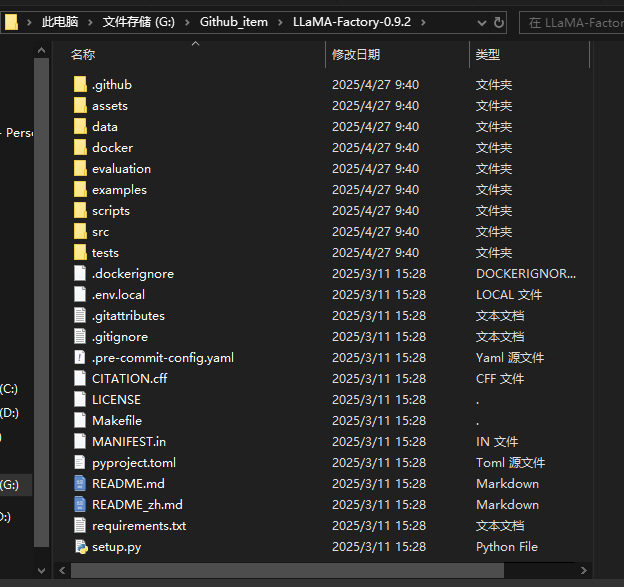Click the tests folder icon
Screen dimensions: 624x587
point(80,252)
